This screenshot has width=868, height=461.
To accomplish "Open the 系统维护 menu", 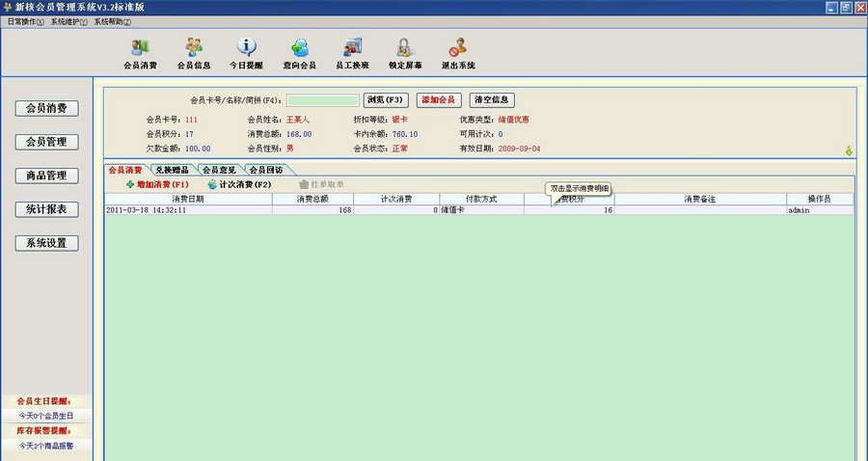I will point(68,22).
